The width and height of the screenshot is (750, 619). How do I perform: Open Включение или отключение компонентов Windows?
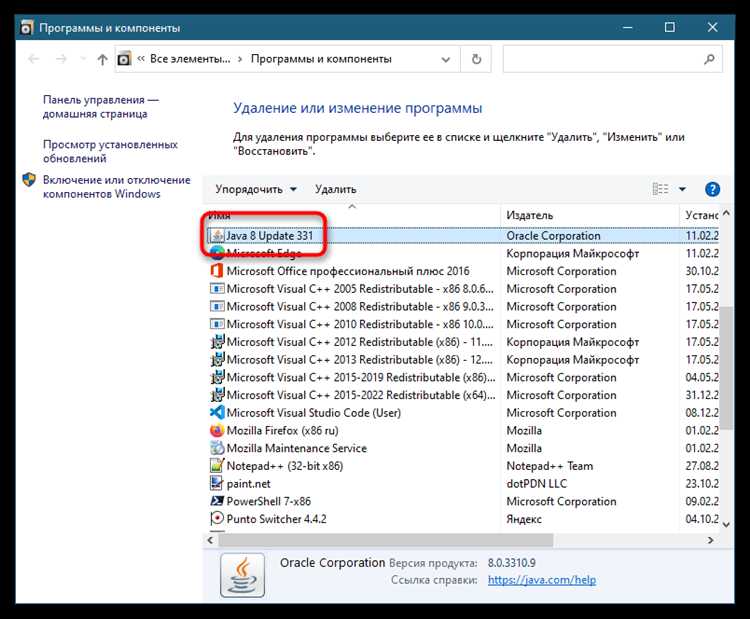(115, 187)
